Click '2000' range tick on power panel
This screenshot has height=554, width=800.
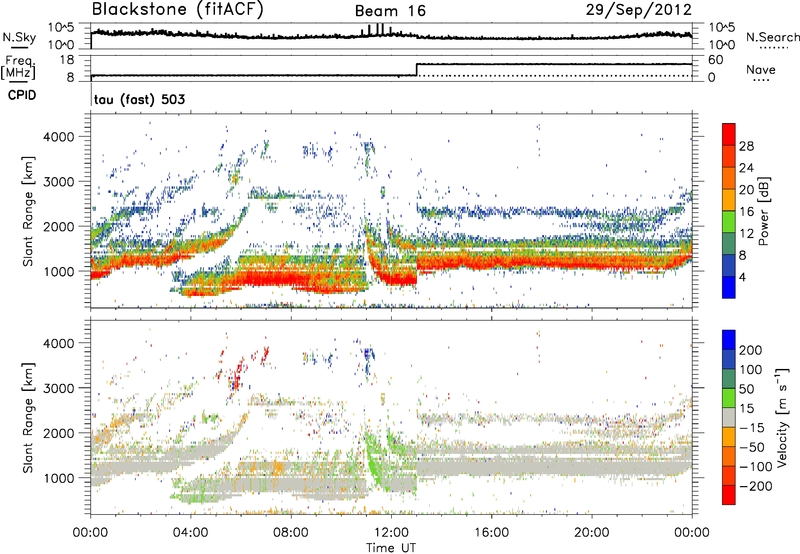pos(58,226)
